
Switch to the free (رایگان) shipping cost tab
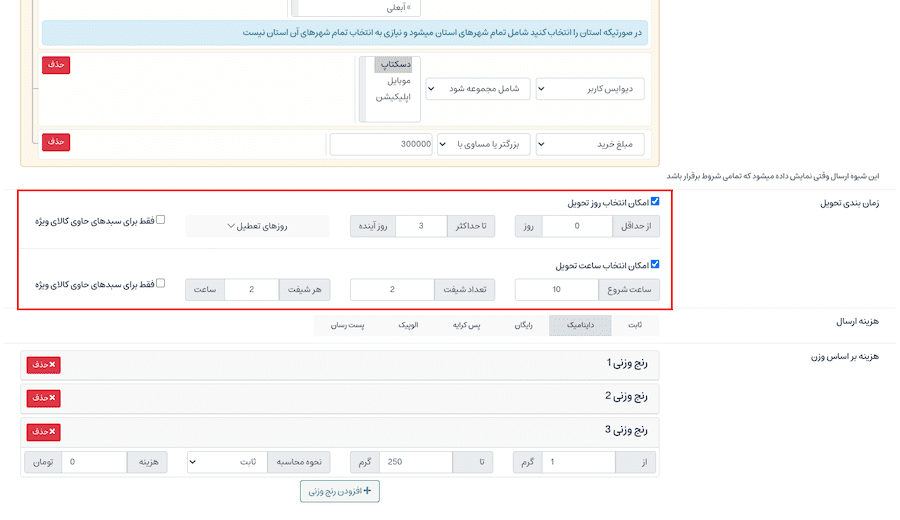[524, 325]
